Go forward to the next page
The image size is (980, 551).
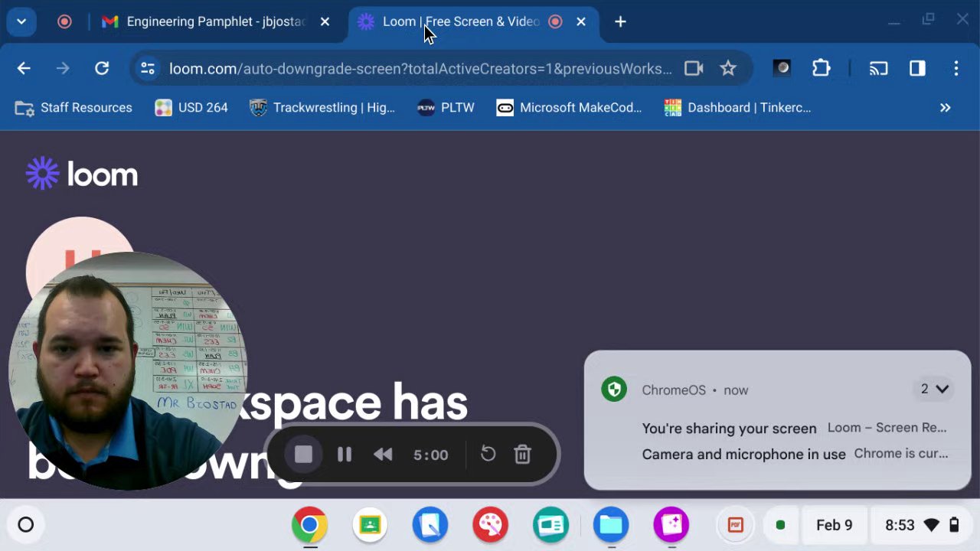[63, 69]
